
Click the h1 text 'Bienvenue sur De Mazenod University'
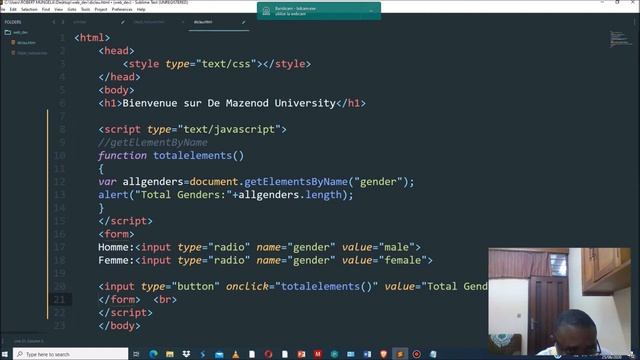229,103
